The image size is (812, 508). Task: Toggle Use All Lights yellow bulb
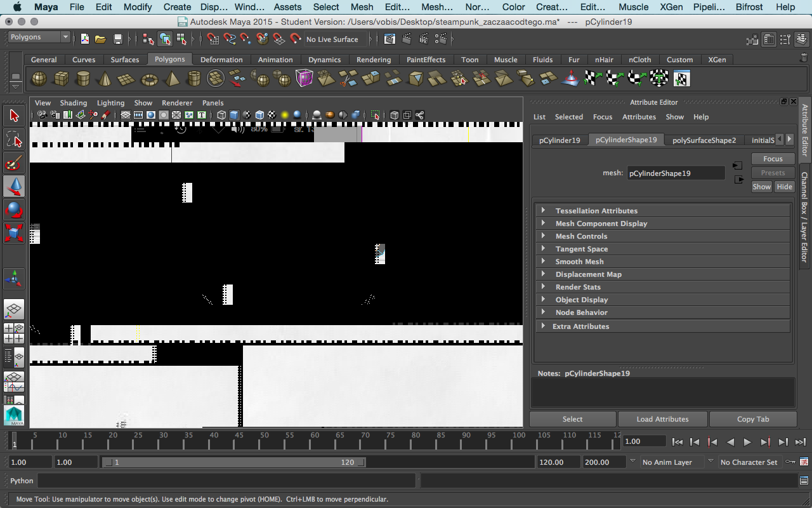(x=285, y=115)
